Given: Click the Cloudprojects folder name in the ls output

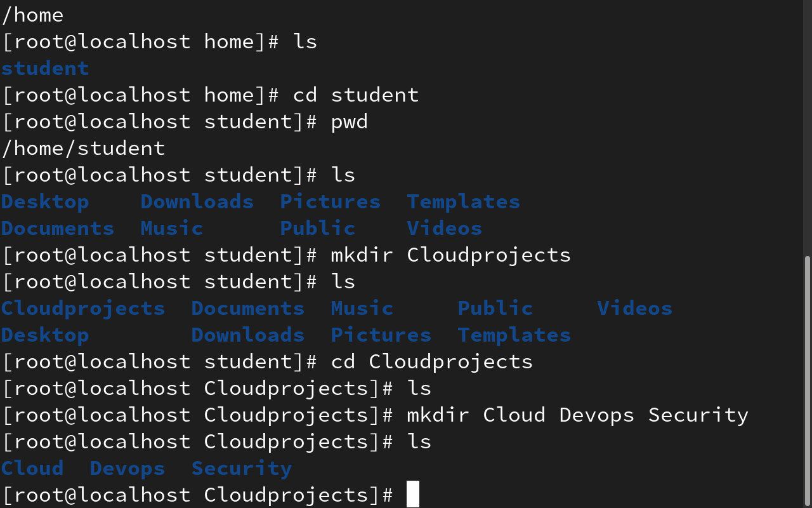Looking at the screenshot, I should (x=83, y=309).
